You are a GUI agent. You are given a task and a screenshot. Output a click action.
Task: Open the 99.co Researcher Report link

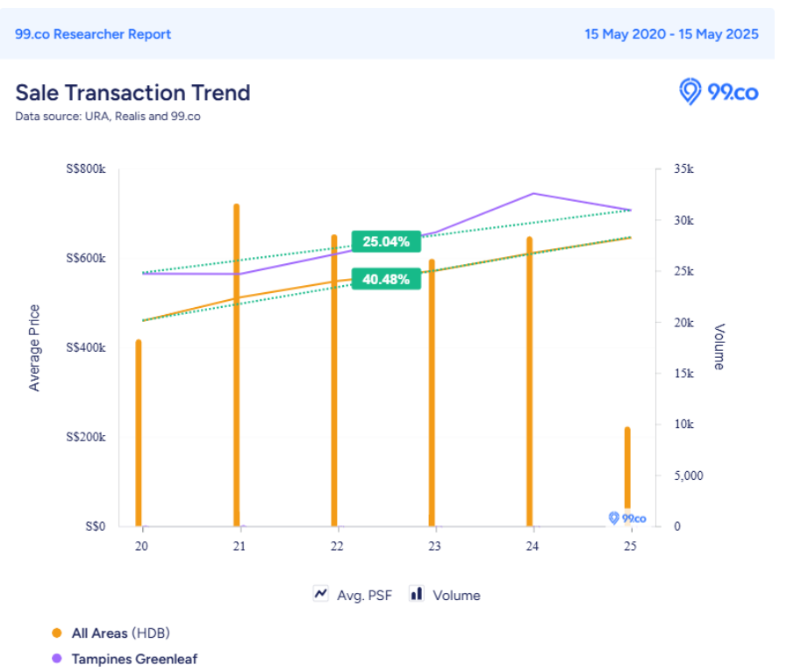93,34
